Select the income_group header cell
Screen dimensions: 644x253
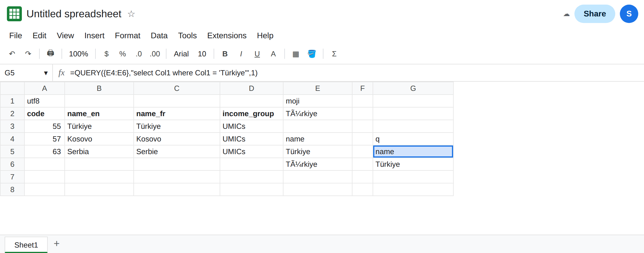click(252, 114)
